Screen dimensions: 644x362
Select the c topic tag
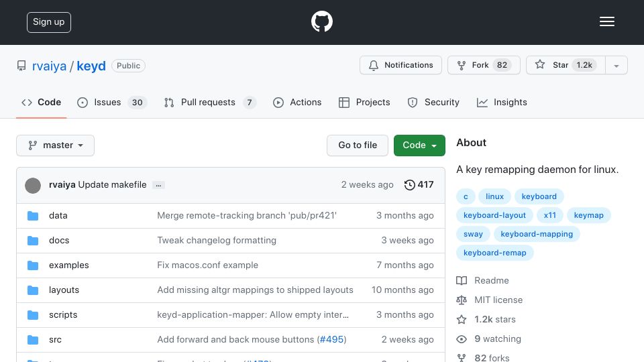[466, 196]
